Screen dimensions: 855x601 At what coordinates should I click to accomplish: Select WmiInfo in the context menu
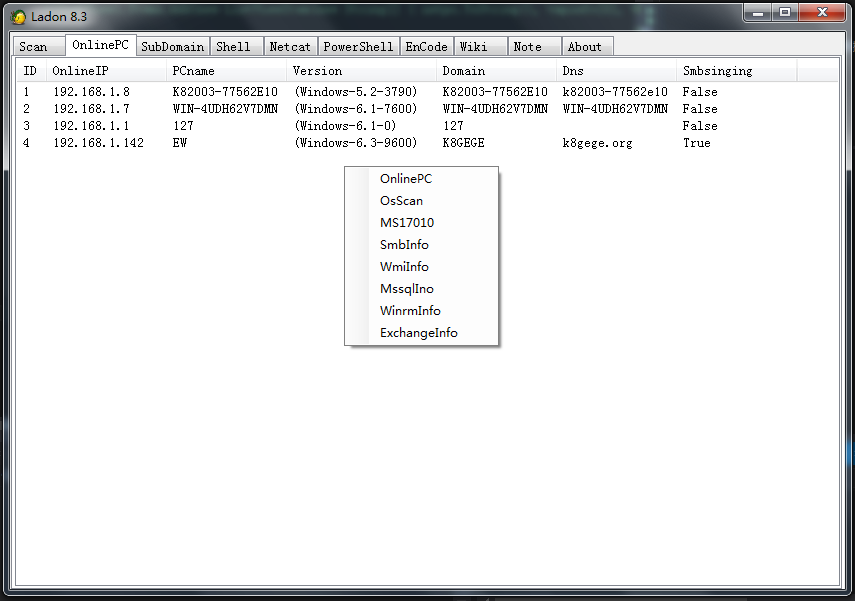coord(422,267)
